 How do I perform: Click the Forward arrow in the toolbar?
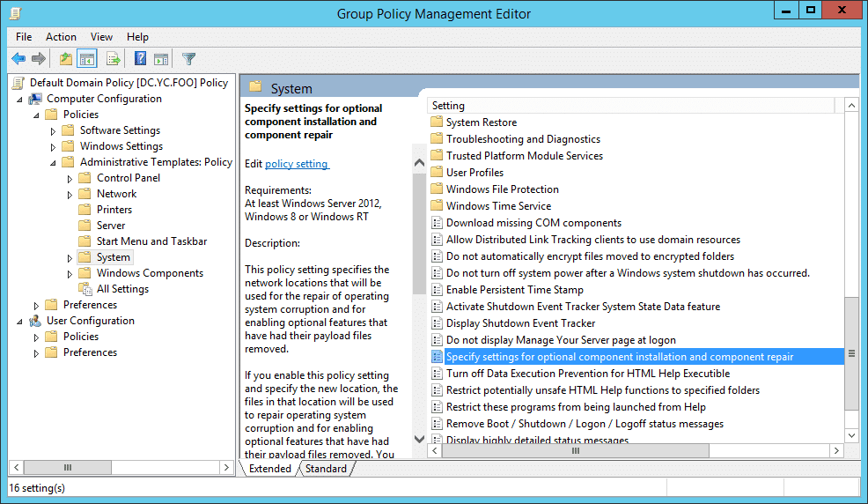39,59
